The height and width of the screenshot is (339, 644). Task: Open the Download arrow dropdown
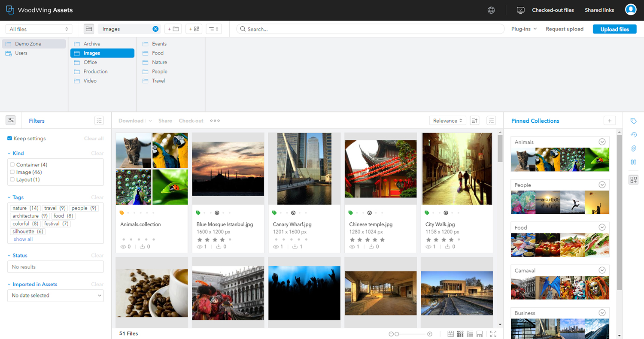tap(150, 121)
